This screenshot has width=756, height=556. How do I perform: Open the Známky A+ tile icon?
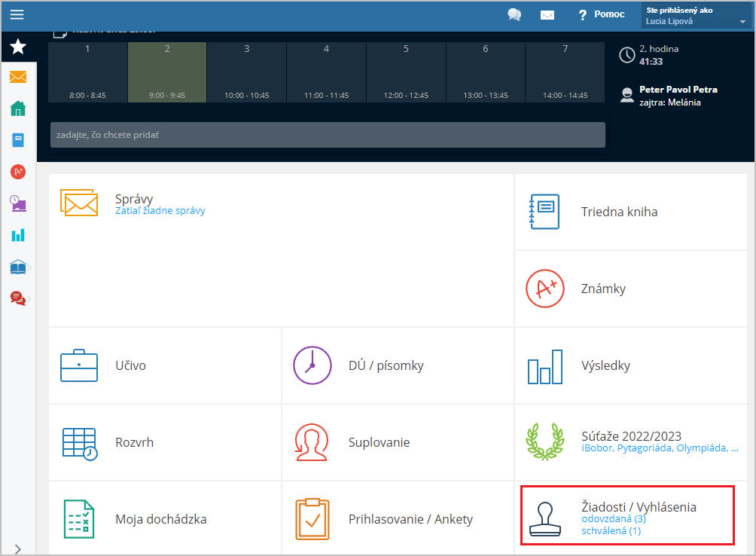545,289
